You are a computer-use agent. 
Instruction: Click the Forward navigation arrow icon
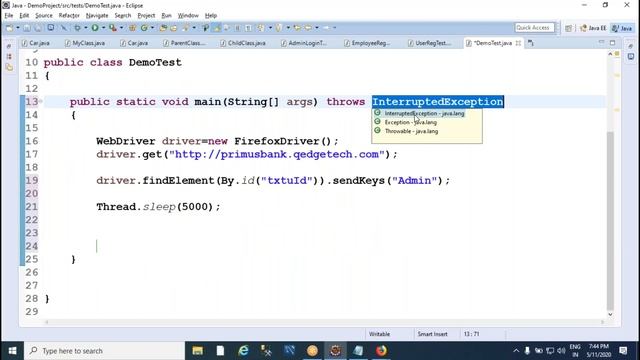(x=326, y=28)
